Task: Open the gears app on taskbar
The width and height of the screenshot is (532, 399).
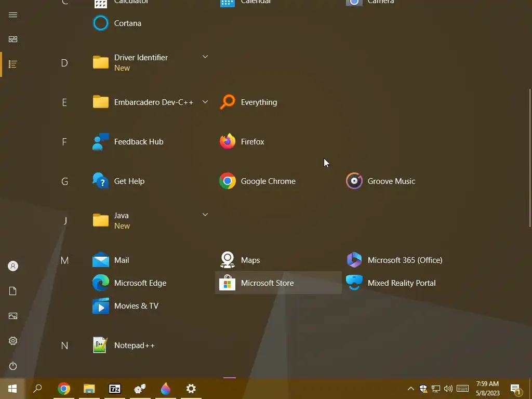Action: (x=140, y=389)
